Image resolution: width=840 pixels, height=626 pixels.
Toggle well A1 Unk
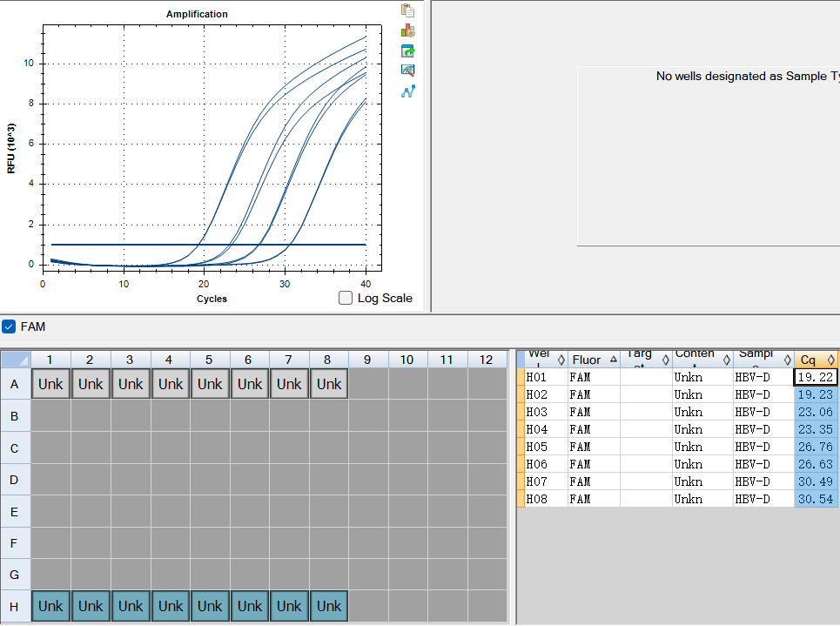tap(50, 384)
